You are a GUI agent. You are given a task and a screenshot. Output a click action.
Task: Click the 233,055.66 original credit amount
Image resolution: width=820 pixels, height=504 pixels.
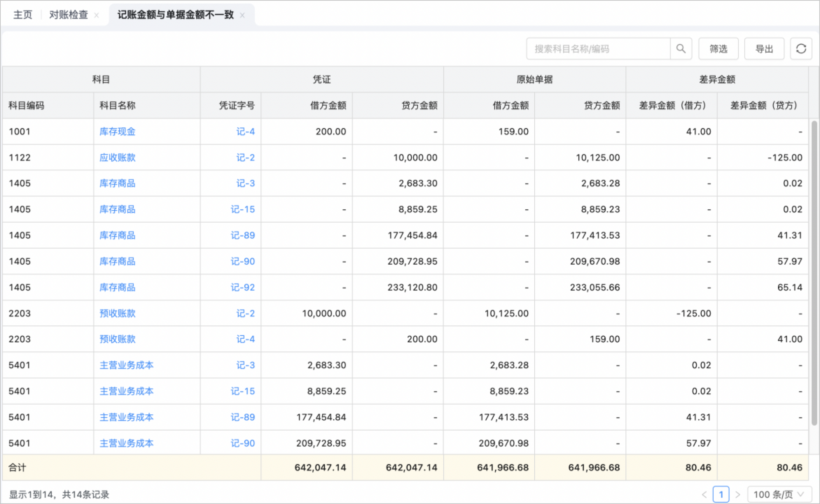[x=595, y=287]
